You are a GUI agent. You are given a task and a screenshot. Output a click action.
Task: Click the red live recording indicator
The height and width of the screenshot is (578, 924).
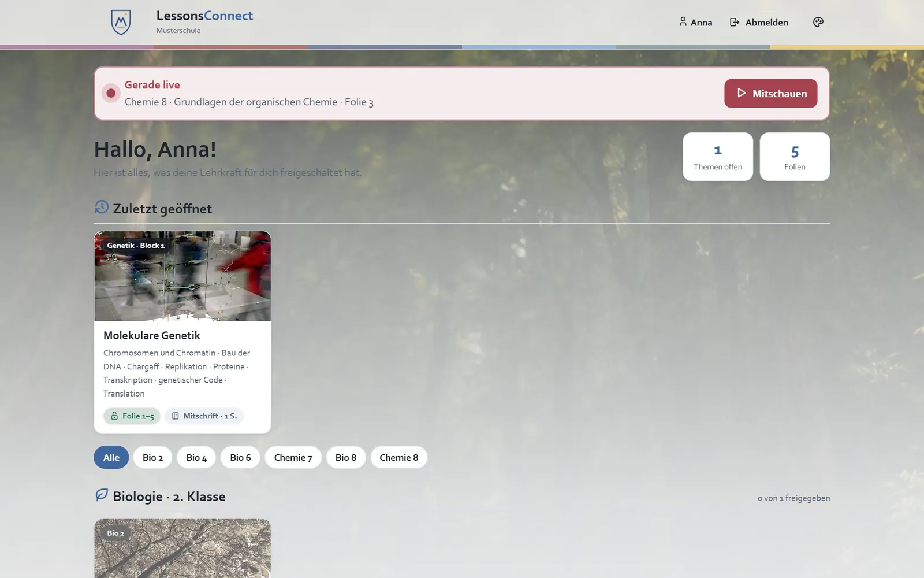[111, 93]
